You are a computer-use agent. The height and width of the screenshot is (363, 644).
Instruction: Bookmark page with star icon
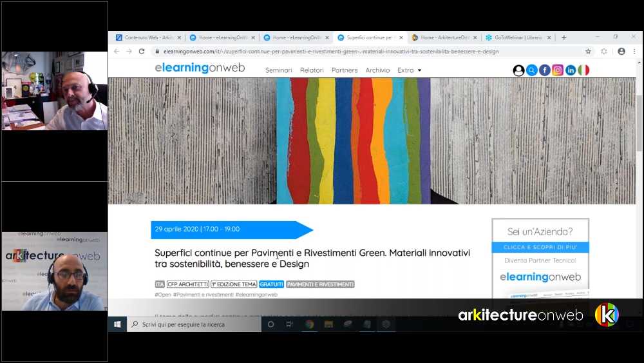click(x=588, y=52)
